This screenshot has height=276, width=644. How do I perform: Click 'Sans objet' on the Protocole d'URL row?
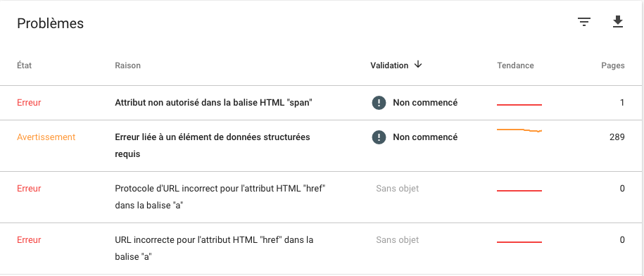397,189
